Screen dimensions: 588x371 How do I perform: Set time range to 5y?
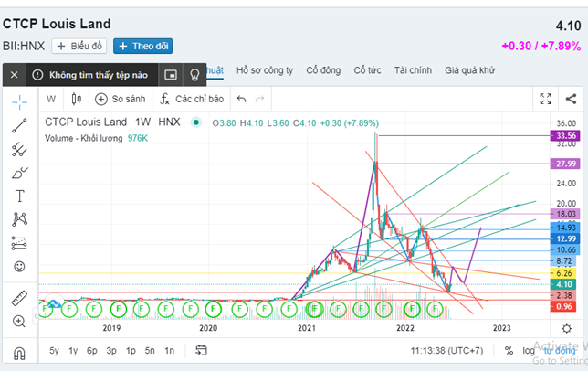click(55, 351)
